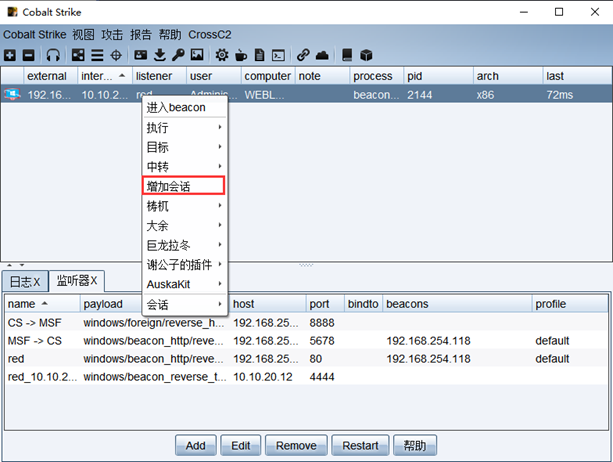Image resolution: width=613 pixels, height=462 pixels.
Task: Expand the AuskaKit submenu
Action: (x=185, y=284)
